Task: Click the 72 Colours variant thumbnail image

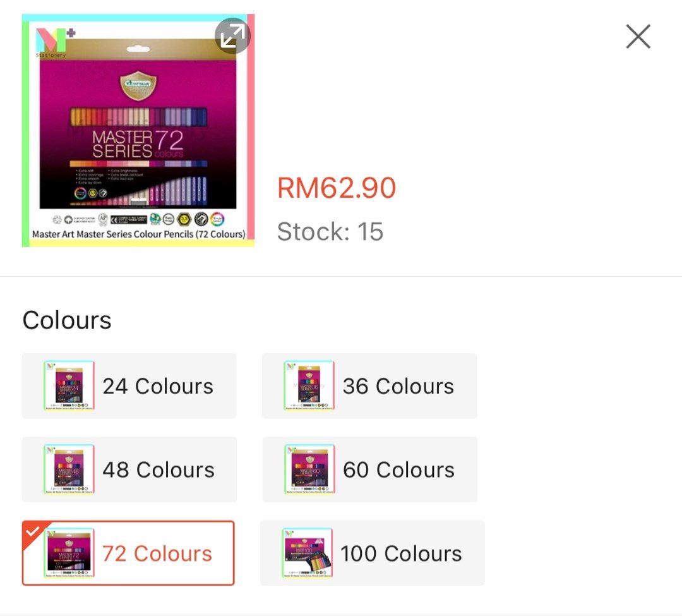Action: click(x=68, y=552)
